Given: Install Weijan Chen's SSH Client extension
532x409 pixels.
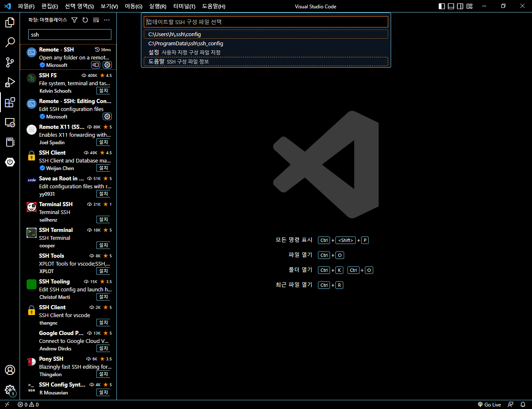Looking at the screenshot, I should pyautogui.click(x=103, y=168).
